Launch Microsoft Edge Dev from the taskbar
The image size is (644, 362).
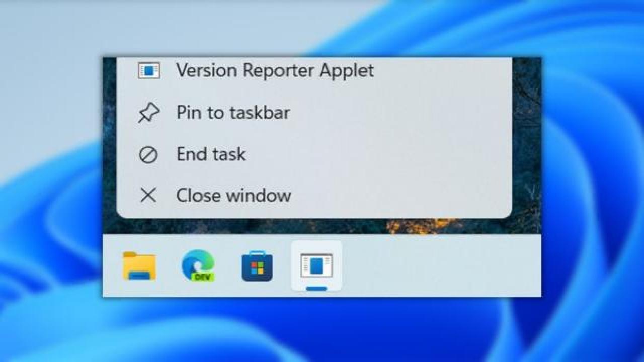click(x=198, y=266)
